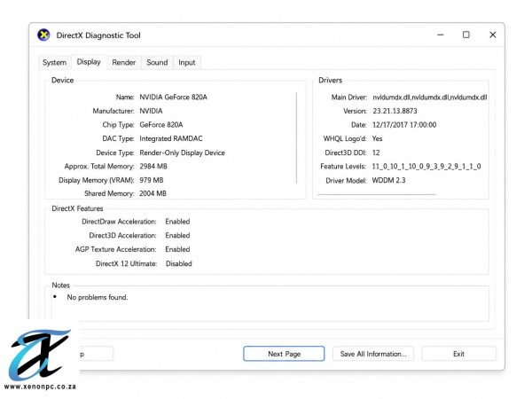This screenshot has height=399, width=532.
Task: Select the Display tab
Action: point(89,62)
